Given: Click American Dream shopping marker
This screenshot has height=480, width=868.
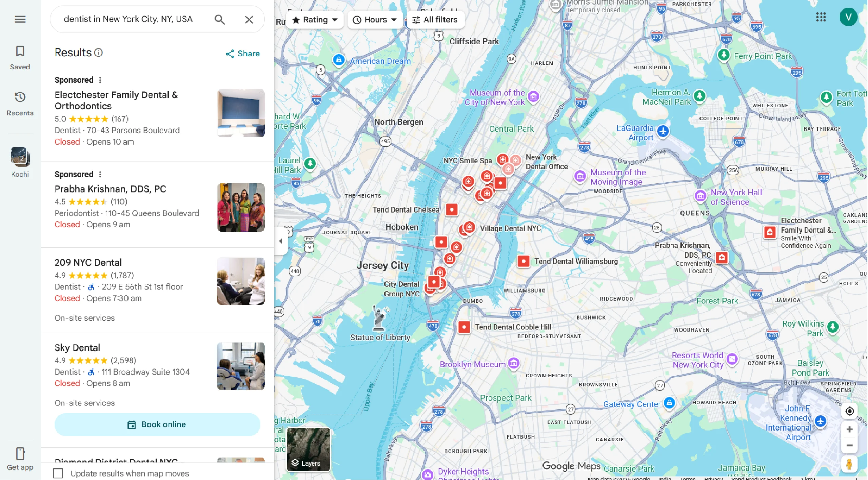Looking at the screenshot, I should pos(339,60).
